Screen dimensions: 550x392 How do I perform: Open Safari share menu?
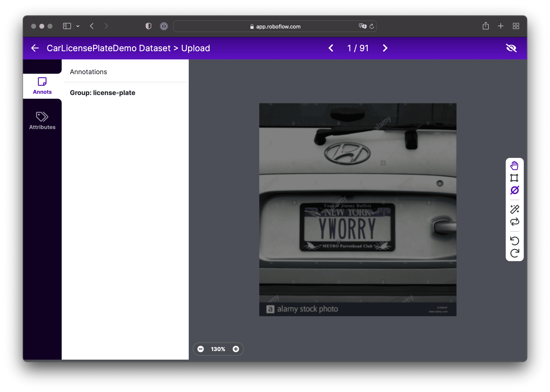[x=485, y=26]
